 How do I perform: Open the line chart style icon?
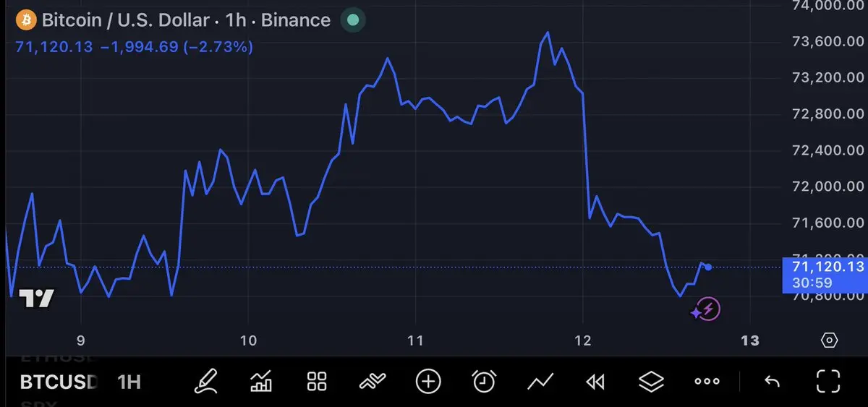point(540,381)
